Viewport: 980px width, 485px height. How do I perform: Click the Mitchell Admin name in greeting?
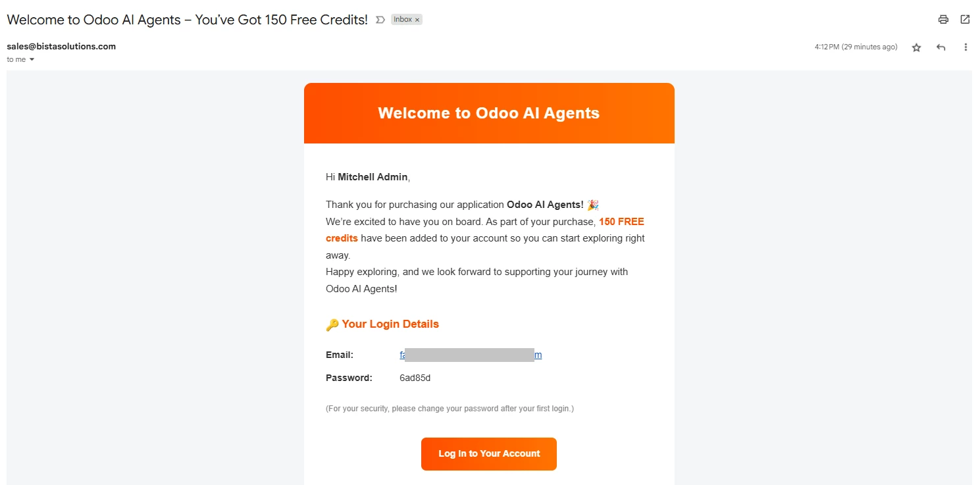[373, 177]
